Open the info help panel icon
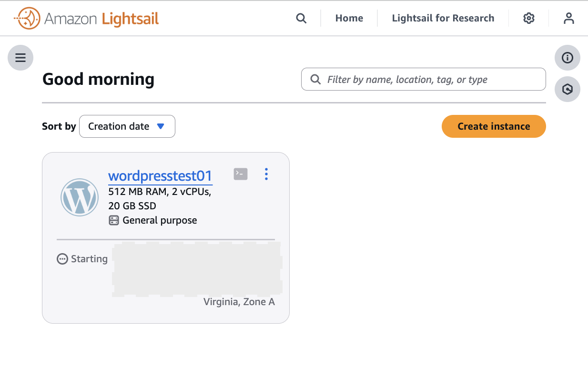Viewport: 588px width, 369px height. coord(568,58)
